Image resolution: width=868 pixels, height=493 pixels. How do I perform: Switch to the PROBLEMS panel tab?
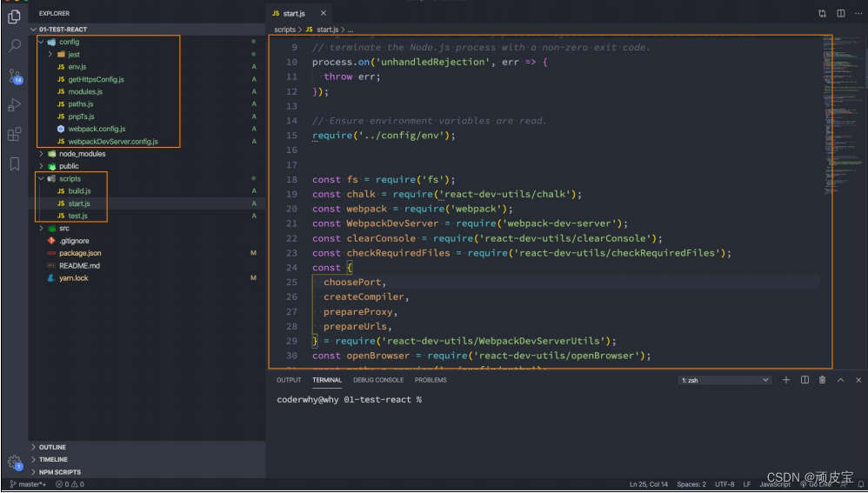431,380
